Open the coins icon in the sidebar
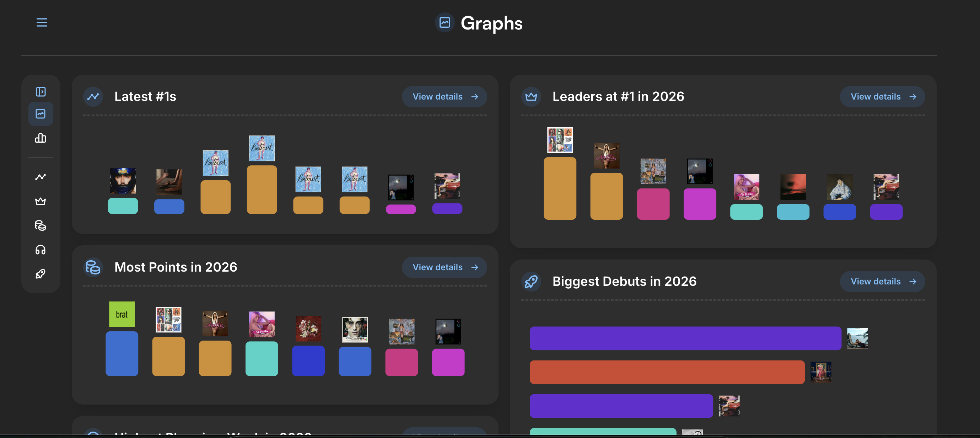The image size is (980, 438). click(x=41, y=226)
